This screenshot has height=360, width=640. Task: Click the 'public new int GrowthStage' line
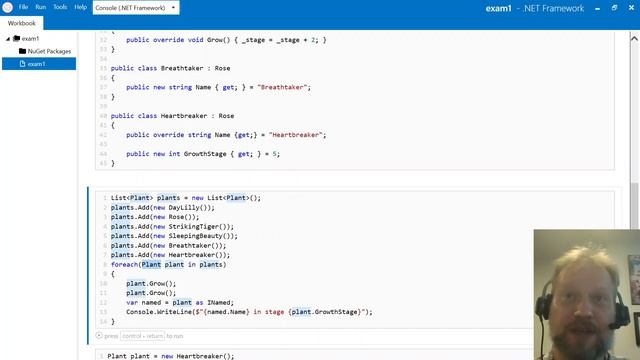click(x=203, y=154)
